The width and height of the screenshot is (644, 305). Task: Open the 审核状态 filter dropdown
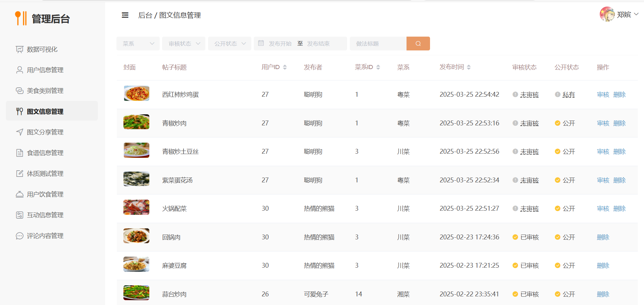[184, 44]
